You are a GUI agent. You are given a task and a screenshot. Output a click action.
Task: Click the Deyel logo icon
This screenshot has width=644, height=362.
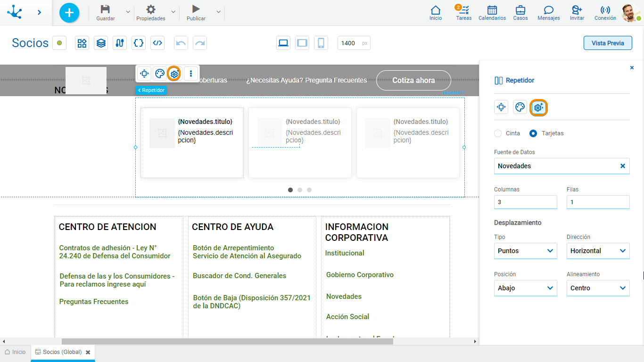15,12
